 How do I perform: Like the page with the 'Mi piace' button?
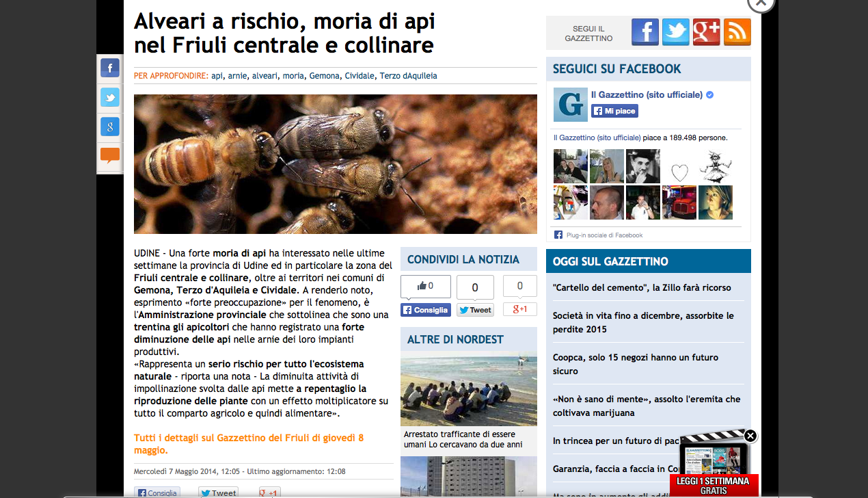point(614,111)
